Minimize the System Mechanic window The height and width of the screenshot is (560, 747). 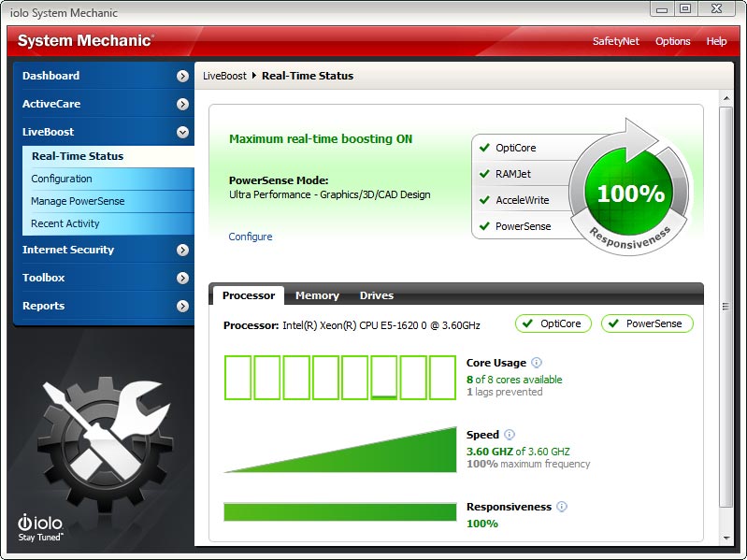tap(662, 8)
